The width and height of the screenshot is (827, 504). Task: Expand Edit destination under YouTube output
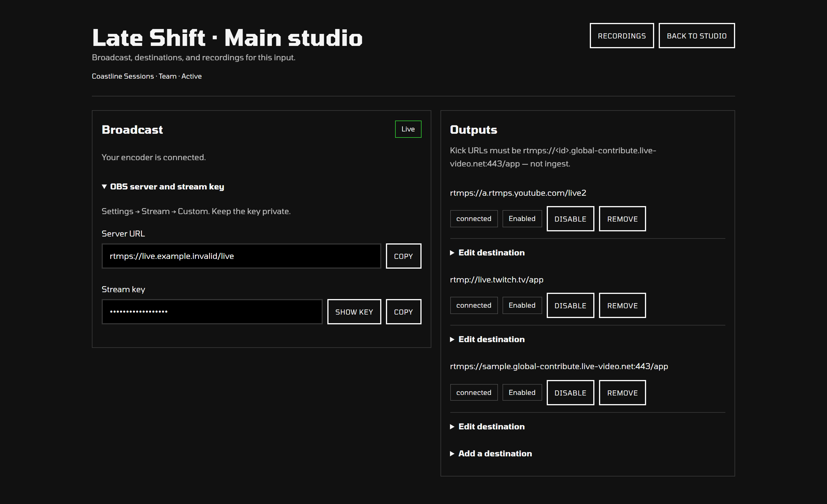pyautogui.click(x=487, y=253)
